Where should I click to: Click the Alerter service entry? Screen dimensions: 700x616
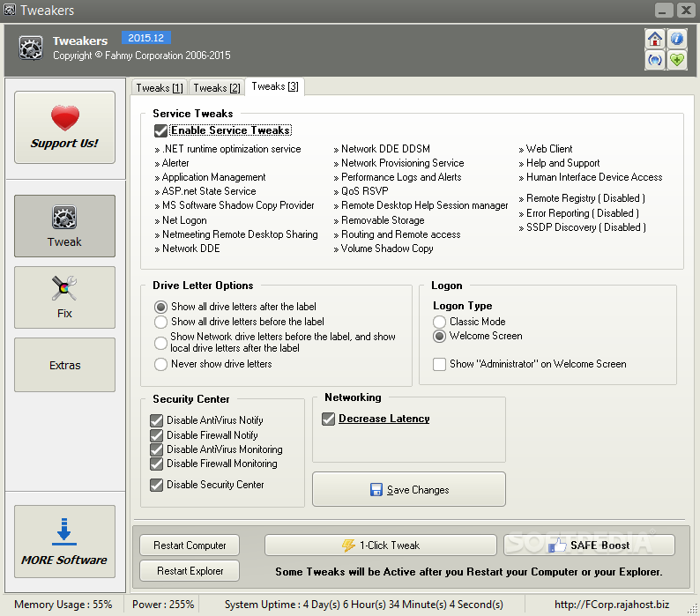click(x=172, y=163)
